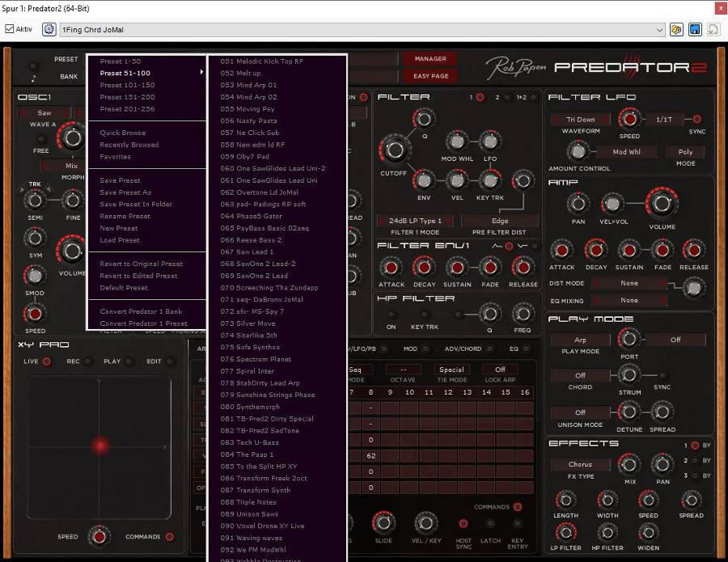This screenshot has width=728, height=562.
Task: Bypass effect 1 with its BY LED
Action: [695, 446]
